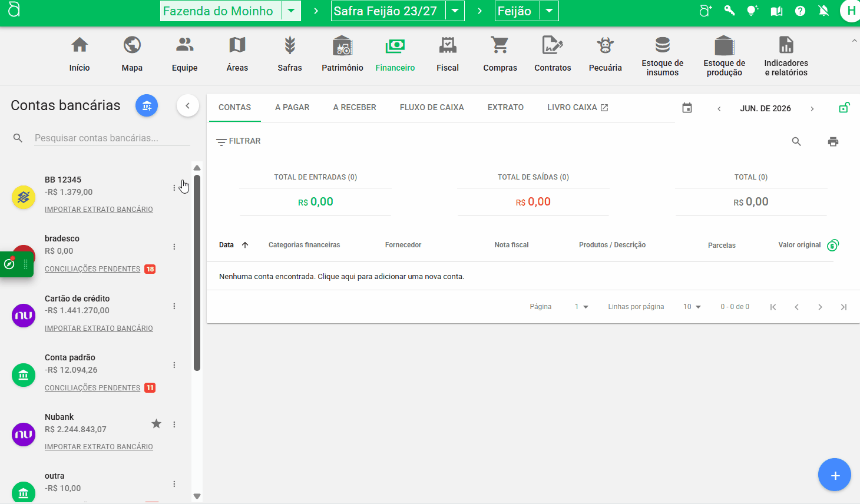The image size is (860, 504).
Task: Open the Contratos module
Action: coord(553,54)
